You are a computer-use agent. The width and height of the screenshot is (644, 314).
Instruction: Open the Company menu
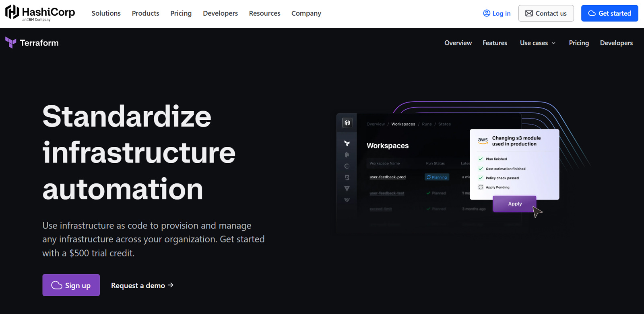click(x=306, y=13)
